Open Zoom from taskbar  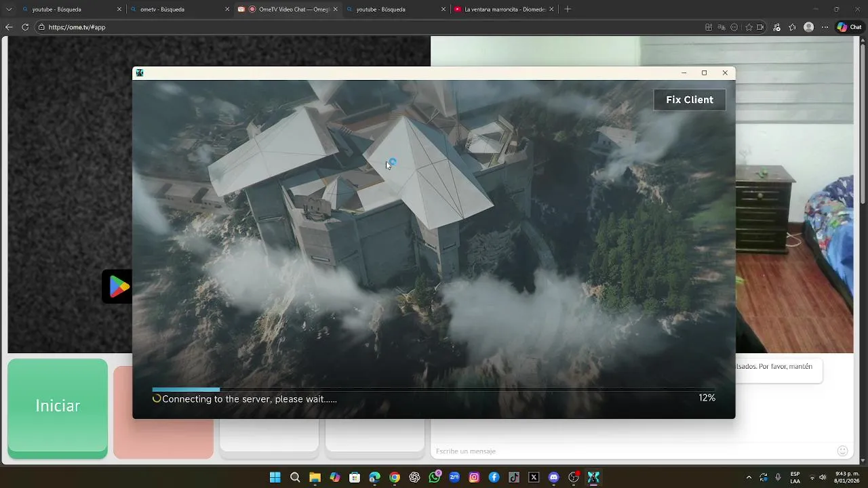point(454,477)
